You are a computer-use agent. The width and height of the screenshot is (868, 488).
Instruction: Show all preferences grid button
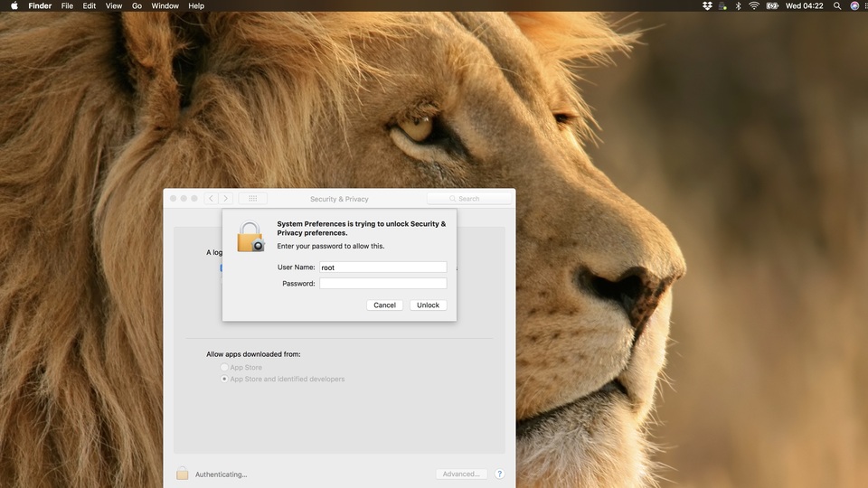(253, 198)
